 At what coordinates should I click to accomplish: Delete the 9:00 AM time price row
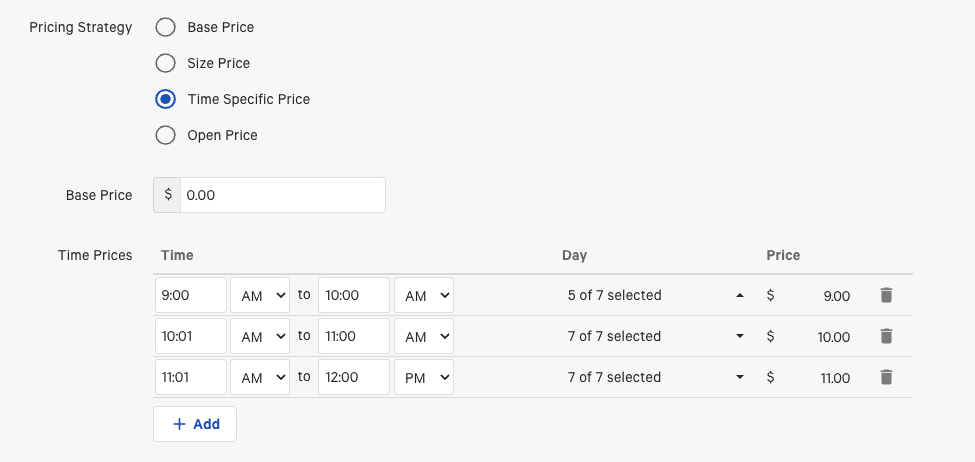click(x=885, y=295)
